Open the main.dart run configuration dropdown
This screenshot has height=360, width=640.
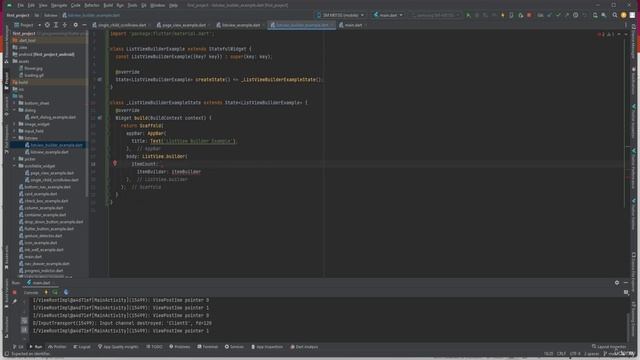(388, 15)
